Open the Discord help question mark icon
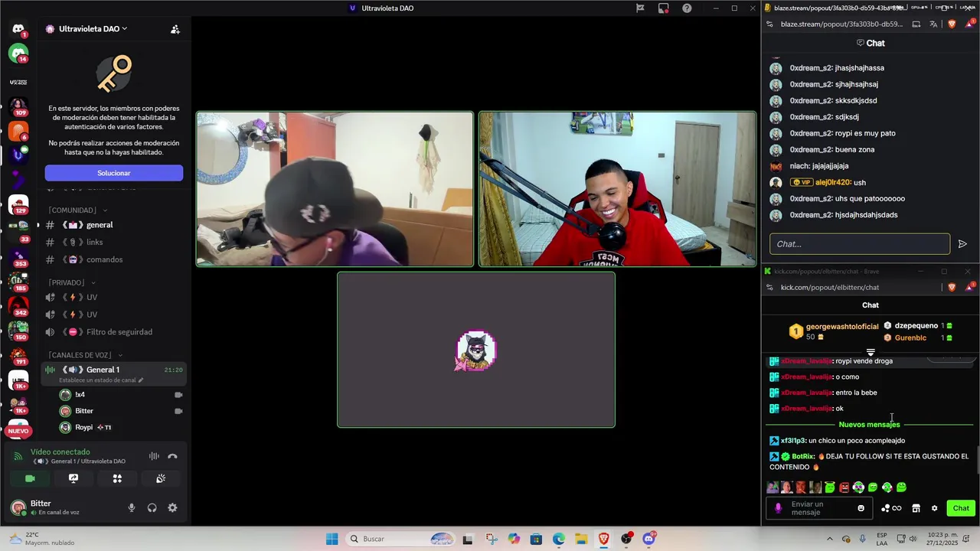Screen dimensions: 980x551 pyautogui.click(x=687, y=8)
